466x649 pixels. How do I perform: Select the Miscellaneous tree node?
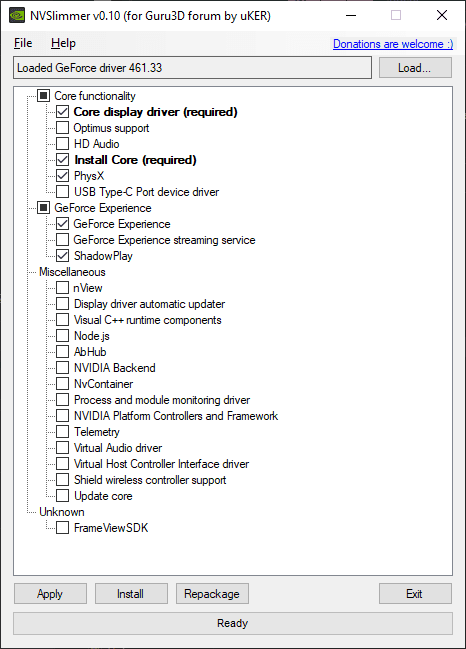pyautogui.click(x=72, y=272)
